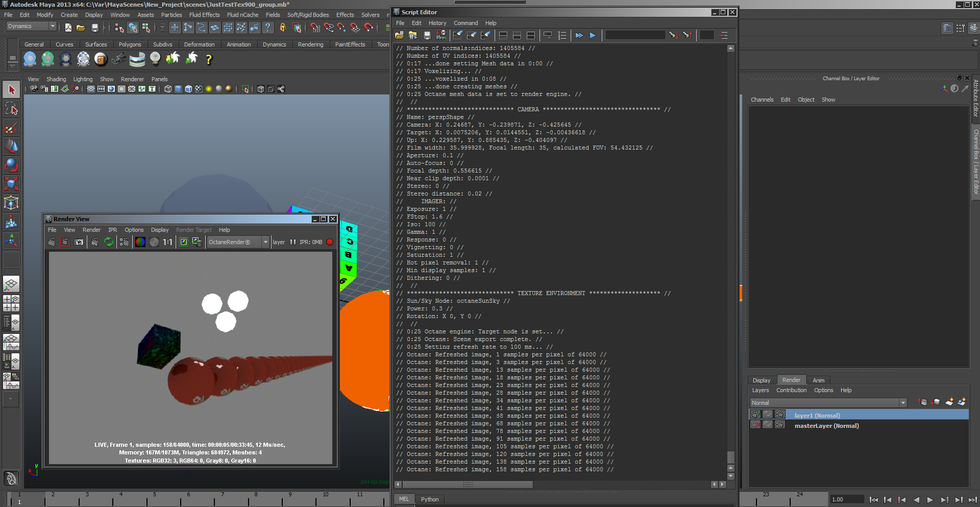Image resolution: width=980 pixels, height=507 pixels.
Task: Execute script with single play arrow
Action: (x=593, y=35)
